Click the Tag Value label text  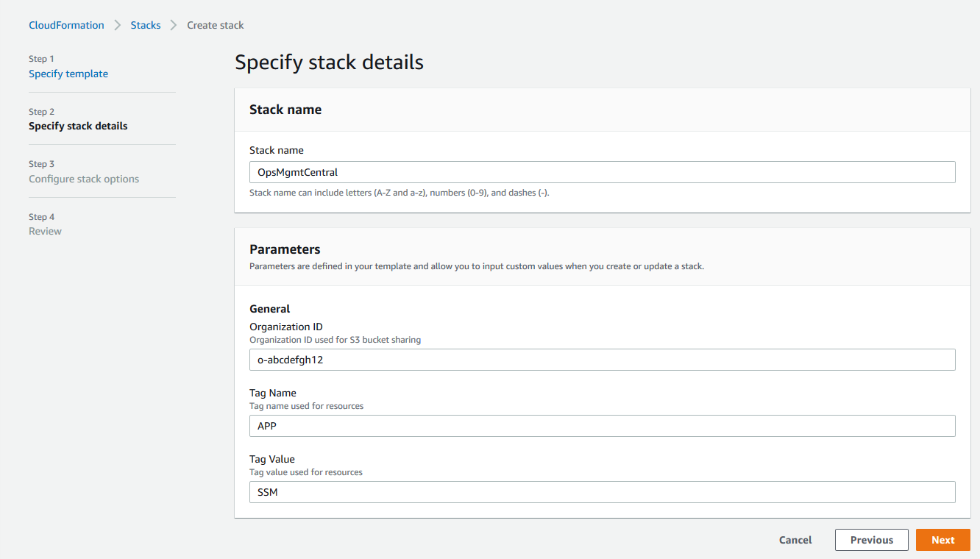click(x=272, y=459)
